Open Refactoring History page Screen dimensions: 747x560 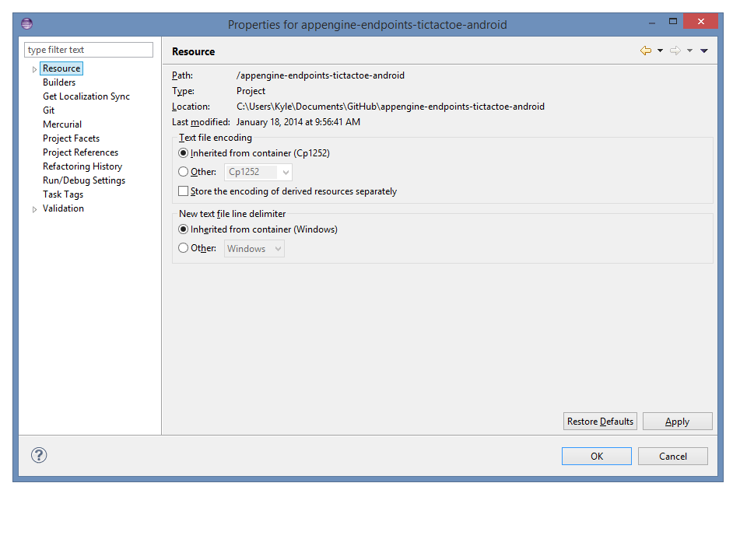click(x=82, y=166)
